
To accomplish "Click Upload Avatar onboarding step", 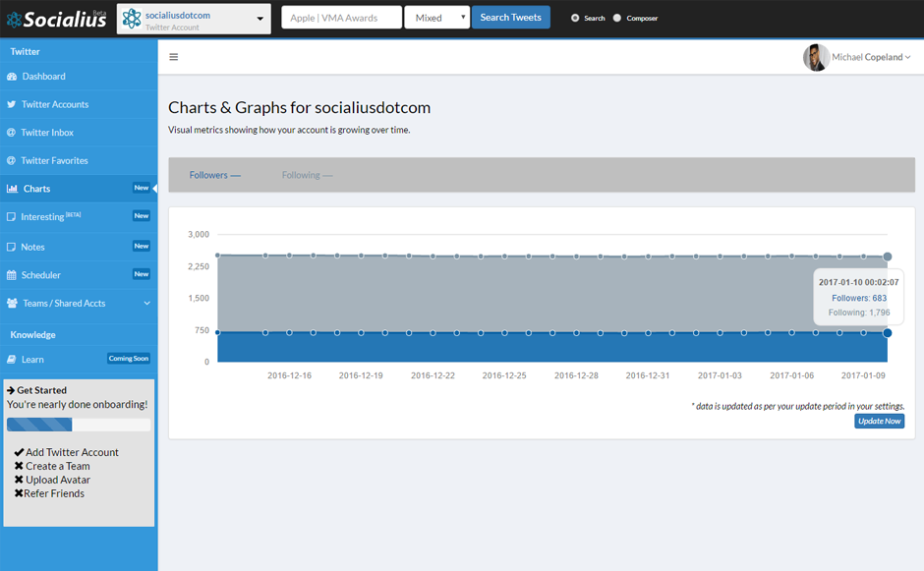I will [58, 480].
